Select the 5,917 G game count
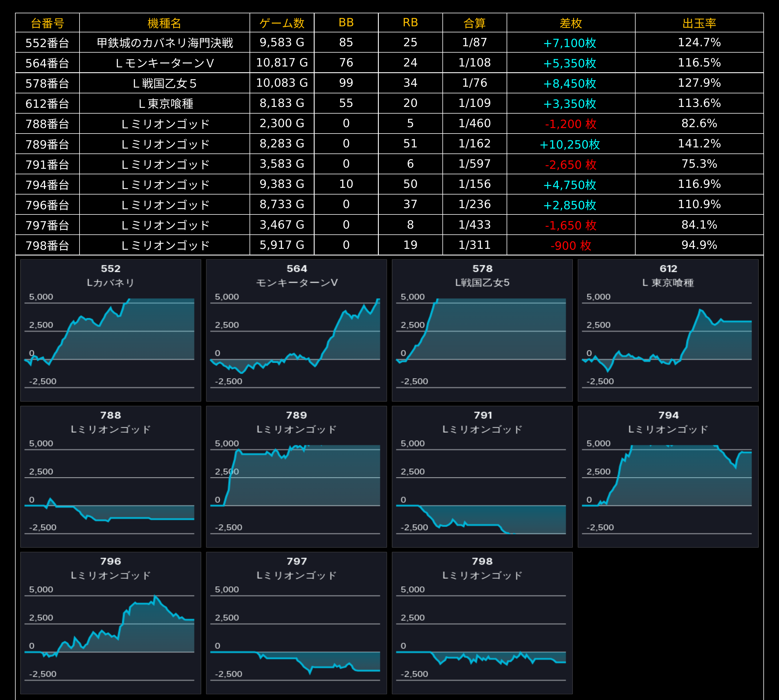The height and width of the screenshot is (700, 779). pos(282,245)
